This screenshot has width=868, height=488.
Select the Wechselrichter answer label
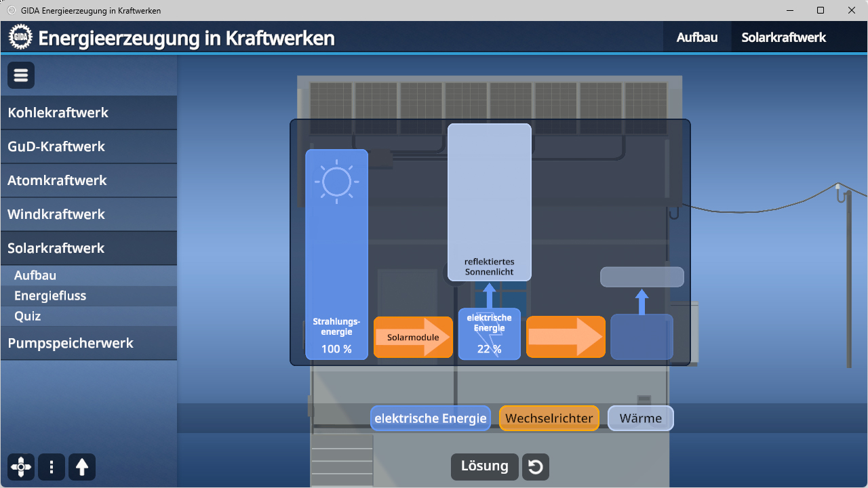point(549,418)
